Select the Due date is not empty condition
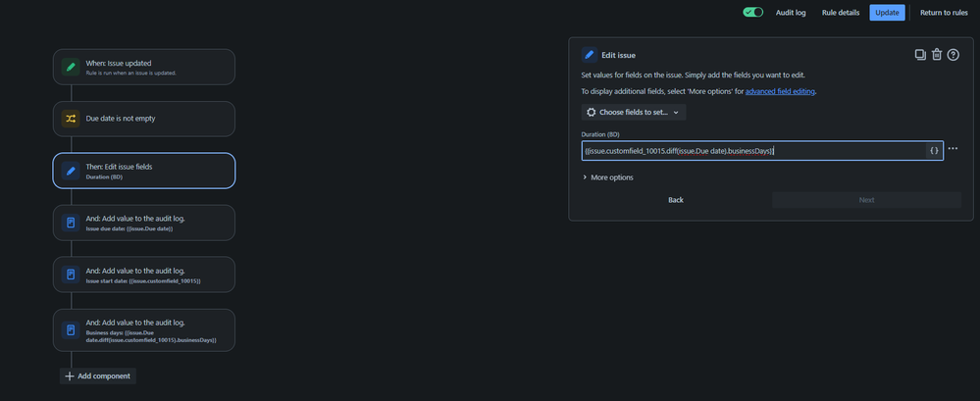The width and height of the screenshot is (980, 401). (x=144, y=119)
